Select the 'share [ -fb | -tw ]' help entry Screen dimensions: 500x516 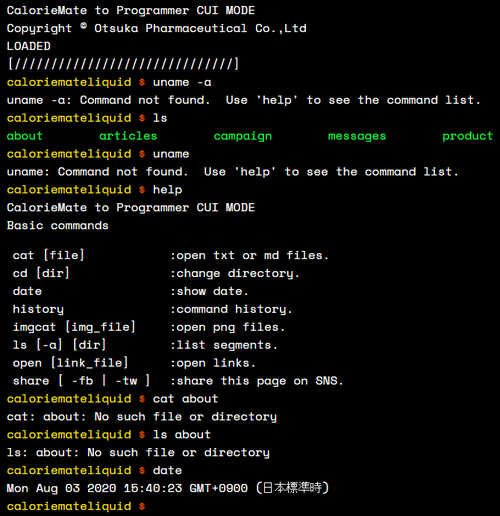[81, 381]
